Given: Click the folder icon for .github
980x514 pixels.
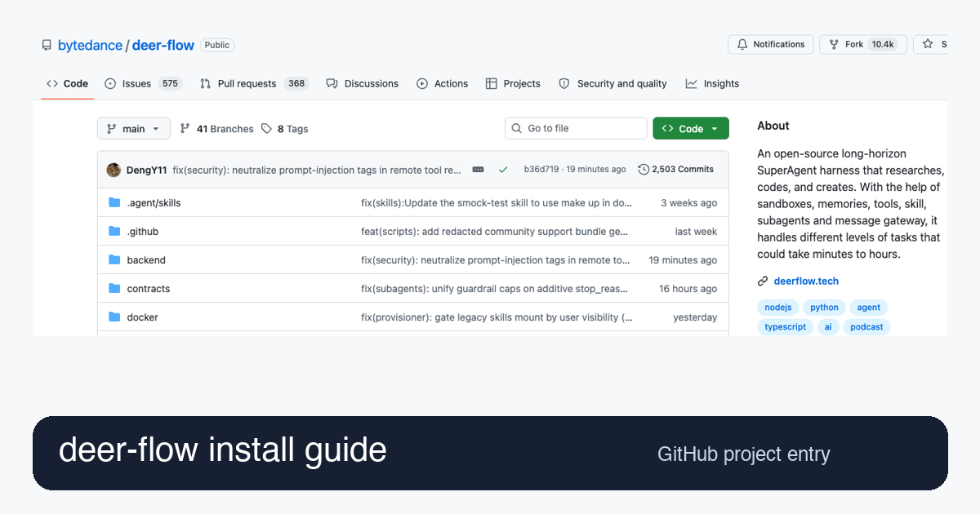Looking at the screenshot, I should (114, 232).
